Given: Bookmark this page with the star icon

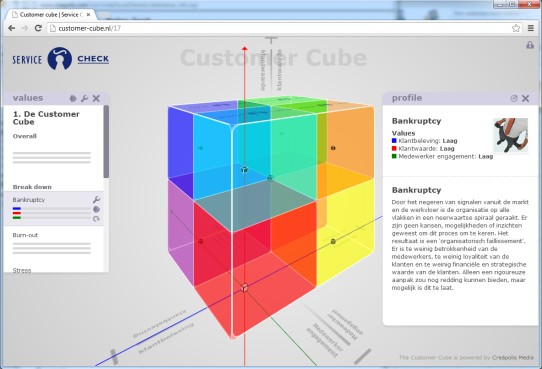Looking at the screenshot, I should click(516, 28).
